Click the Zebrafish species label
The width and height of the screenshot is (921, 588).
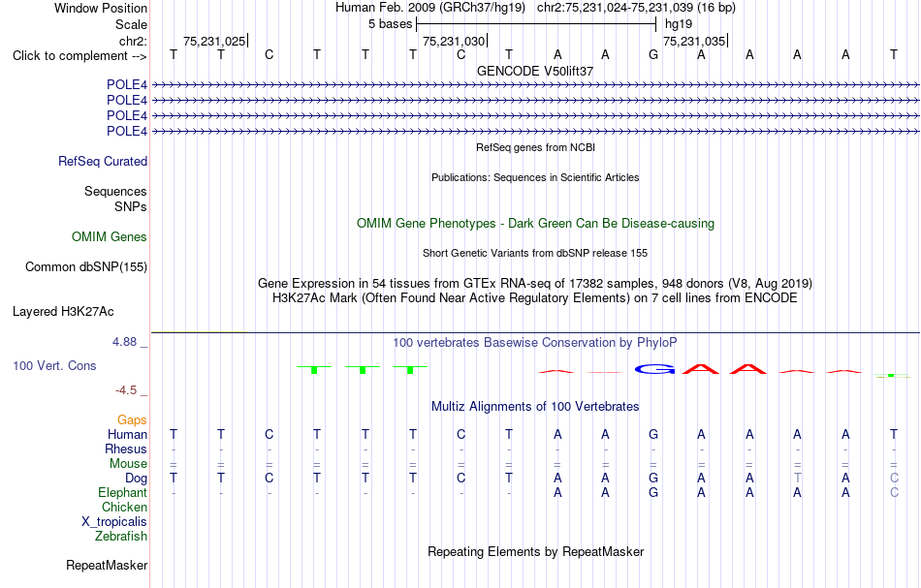[121, 536]
